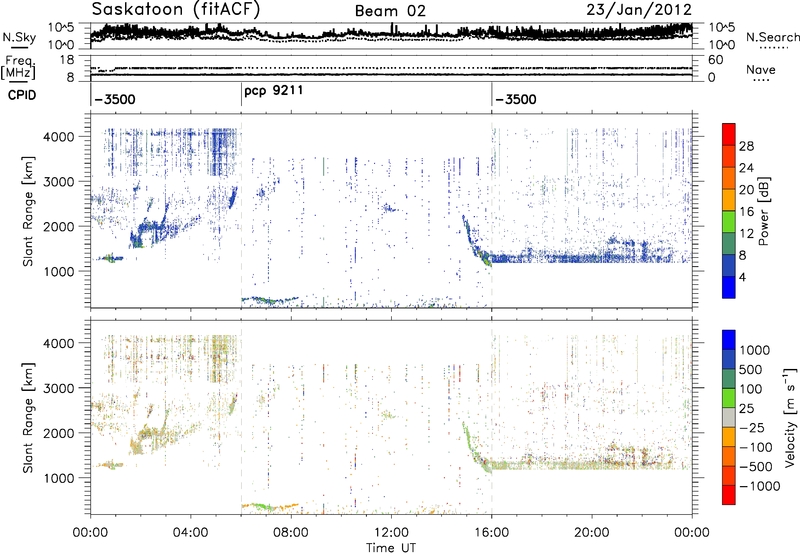Click the "Saskatoon (fitACF)" plot title

(x=176, y=9)
